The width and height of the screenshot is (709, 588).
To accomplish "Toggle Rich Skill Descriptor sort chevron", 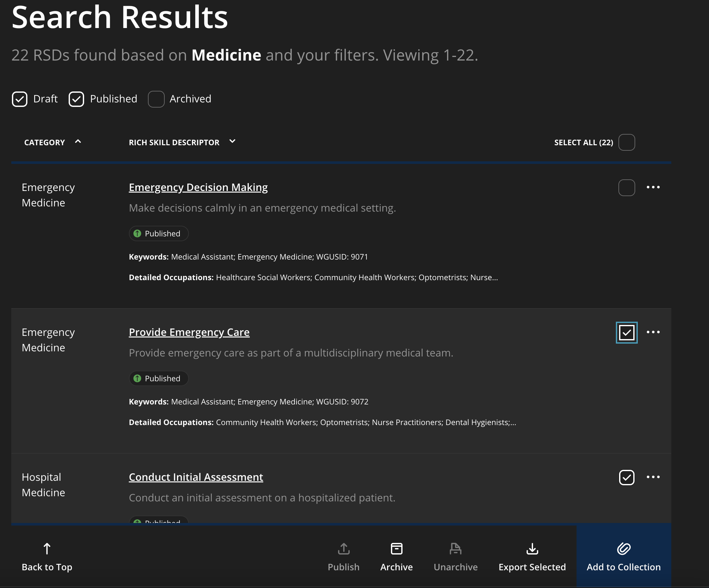I will 232,142.
